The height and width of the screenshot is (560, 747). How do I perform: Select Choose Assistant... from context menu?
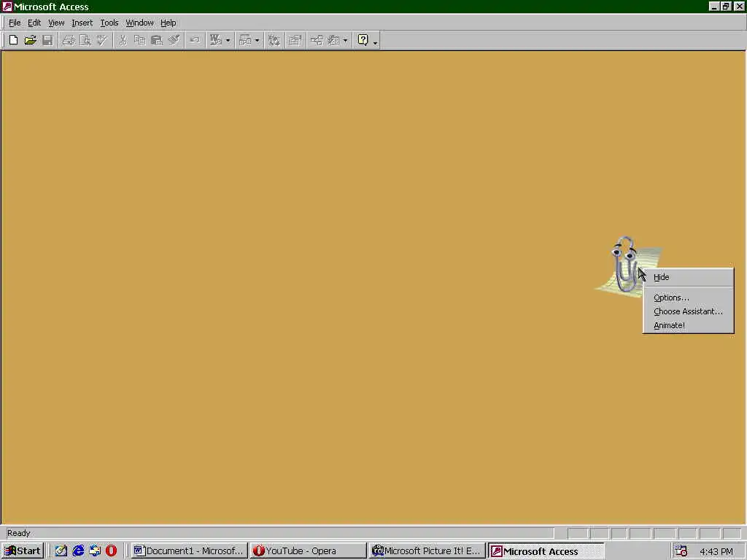[688, 311]
